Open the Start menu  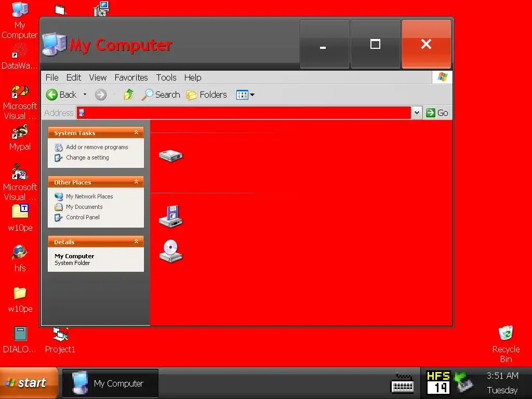29,383
